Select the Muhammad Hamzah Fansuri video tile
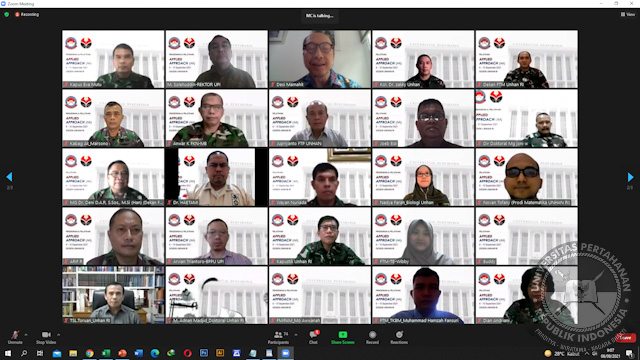This screenshot has width=640, height=360. coord(423,295)
